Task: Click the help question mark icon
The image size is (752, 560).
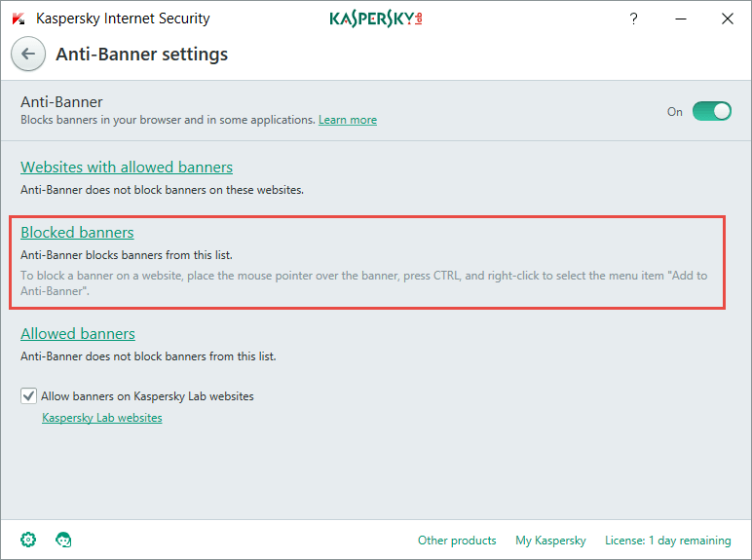Action: tap(633, 19)
